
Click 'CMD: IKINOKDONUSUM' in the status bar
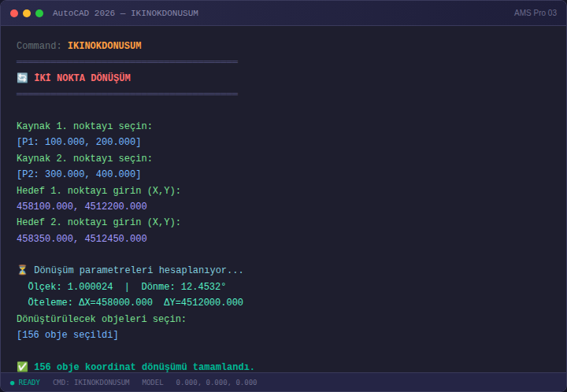pyautogui.click(x=91, y=383)
